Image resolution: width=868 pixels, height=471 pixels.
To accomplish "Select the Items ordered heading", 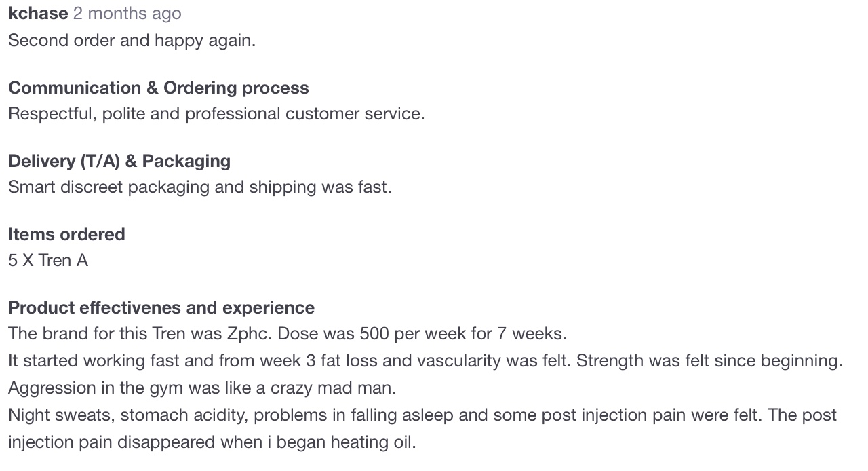I will [66, 235].
